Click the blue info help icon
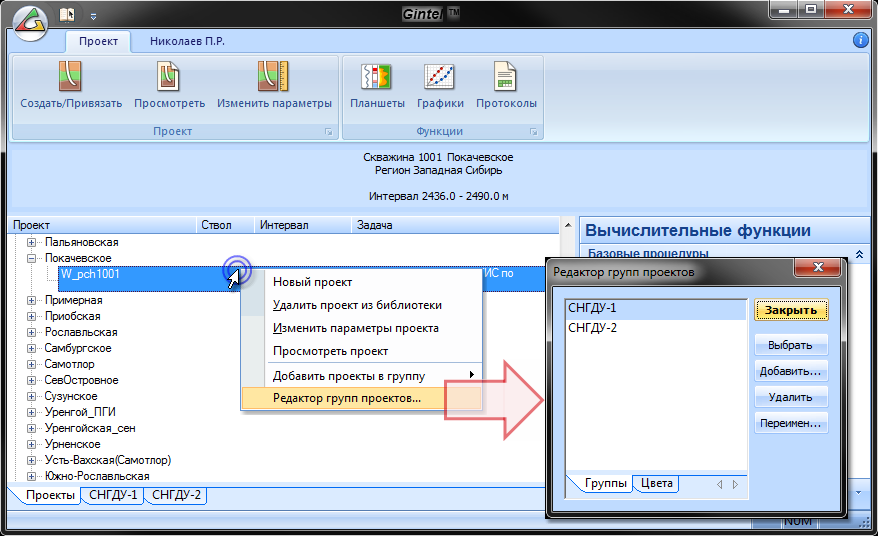The width and height of the screenshot is (878, 536). 861,40
